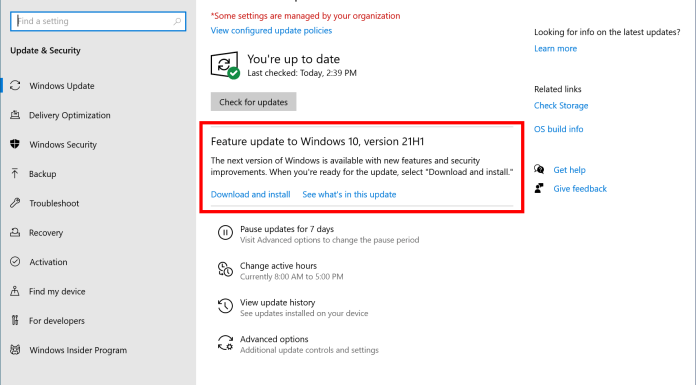
Task: Click the Troubleshoot wrench icon
Action: (x=15, y=203)
